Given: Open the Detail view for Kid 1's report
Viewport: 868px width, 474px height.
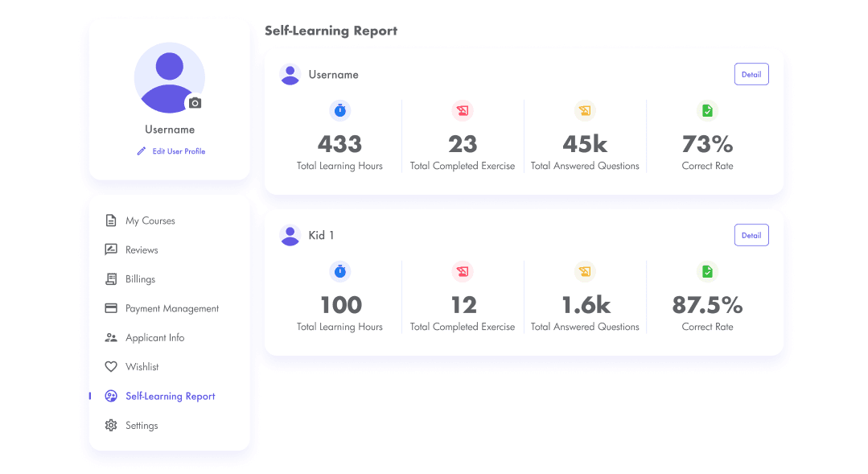Looking at the screenshot, I should (751, 234).
